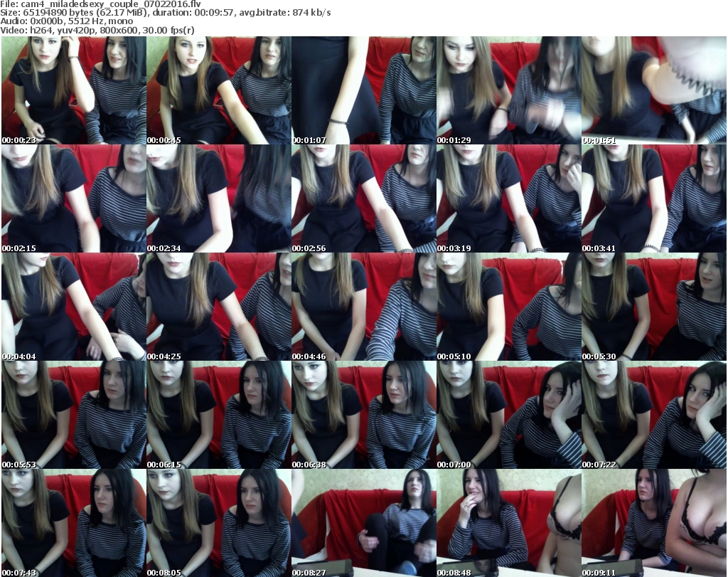
Task: Open the thumbnail at 00:08:05
Action: (x=219, y=523)
